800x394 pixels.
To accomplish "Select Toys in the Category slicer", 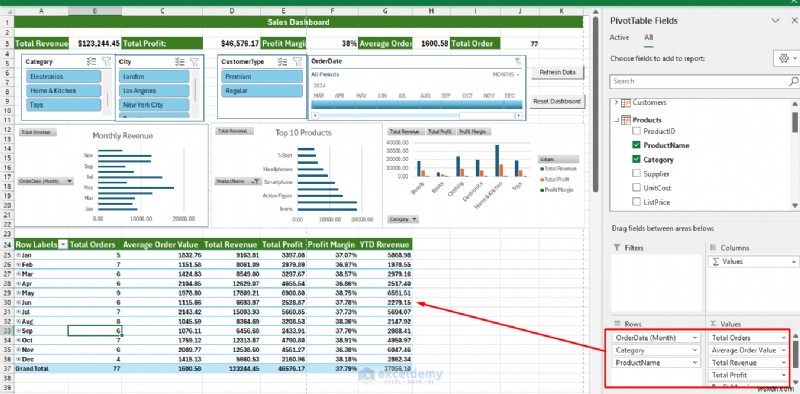I will click(x=63, y=105).
